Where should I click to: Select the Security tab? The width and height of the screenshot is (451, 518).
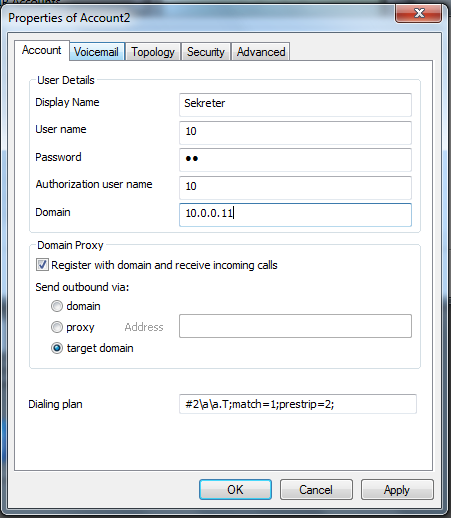[206, 52]
